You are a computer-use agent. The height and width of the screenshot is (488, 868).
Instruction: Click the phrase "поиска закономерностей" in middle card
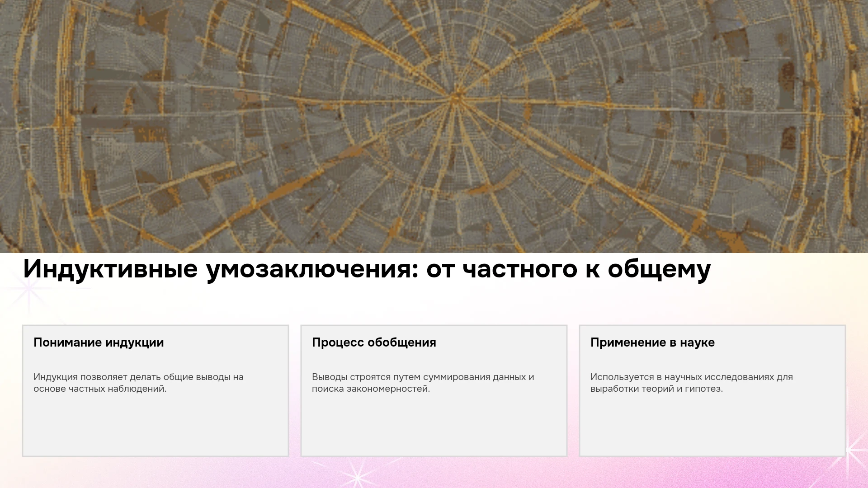pos(371,389)
